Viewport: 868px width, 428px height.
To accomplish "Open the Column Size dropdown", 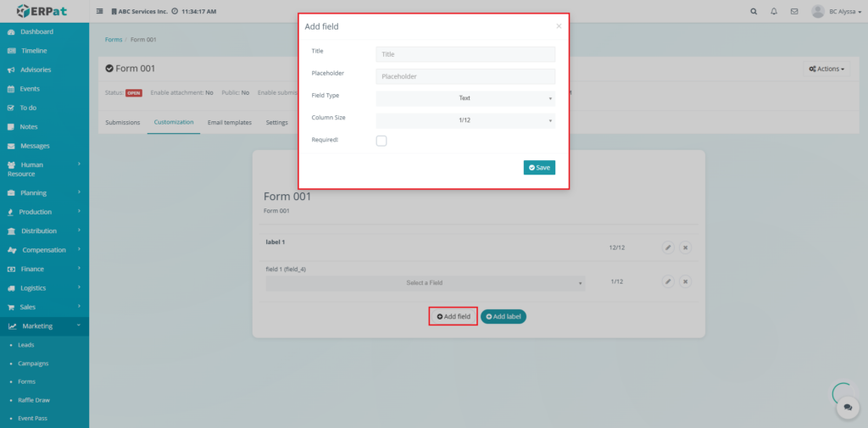I will tap(465, 120).
